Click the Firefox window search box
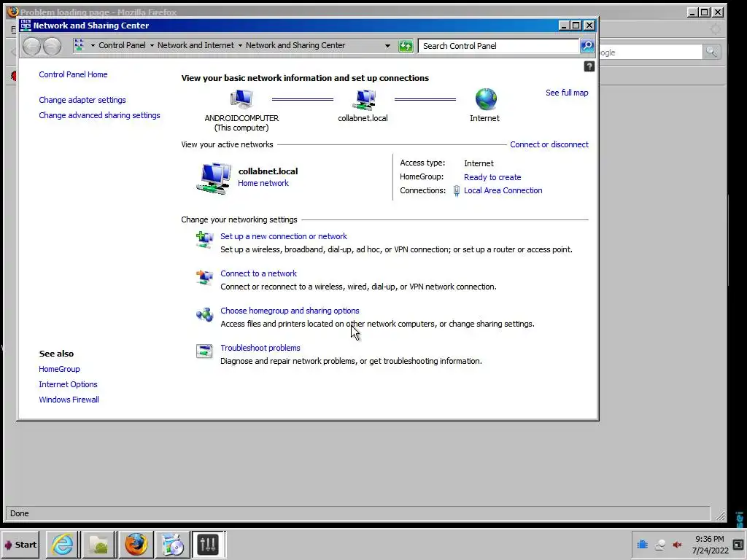 [650, 52]
